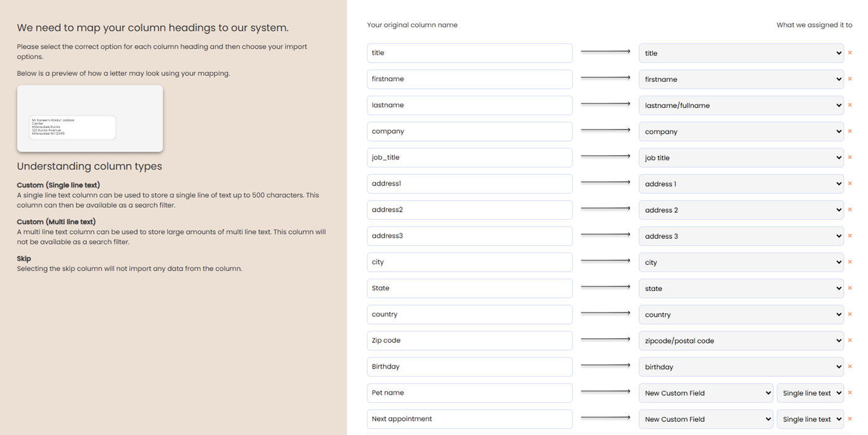Open the address 1 assignment dropdown
Image resolution: width=868 pixels, height=435 pixels.
pos(741,184)
